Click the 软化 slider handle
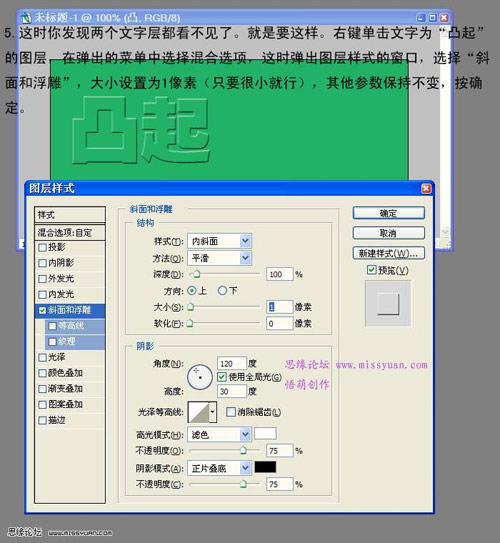 [190, 323]
